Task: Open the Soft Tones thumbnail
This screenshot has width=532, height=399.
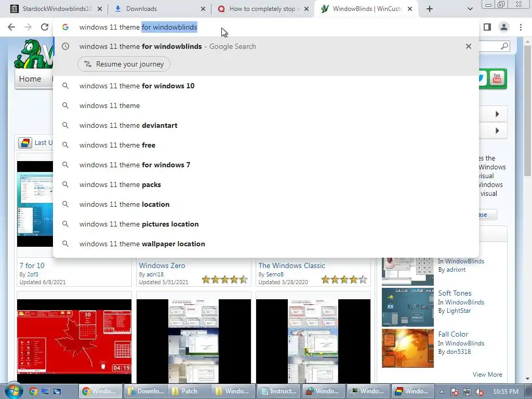Action: (407, 307)
